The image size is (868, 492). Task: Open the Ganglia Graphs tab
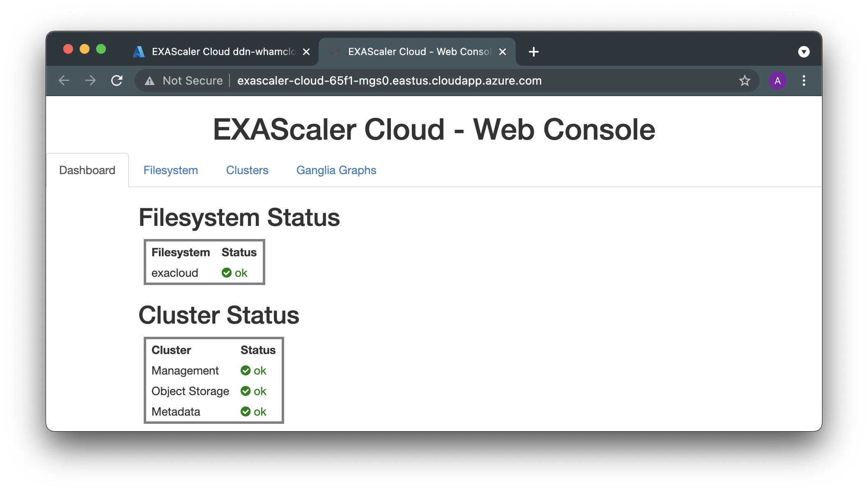tap(336, 170)
